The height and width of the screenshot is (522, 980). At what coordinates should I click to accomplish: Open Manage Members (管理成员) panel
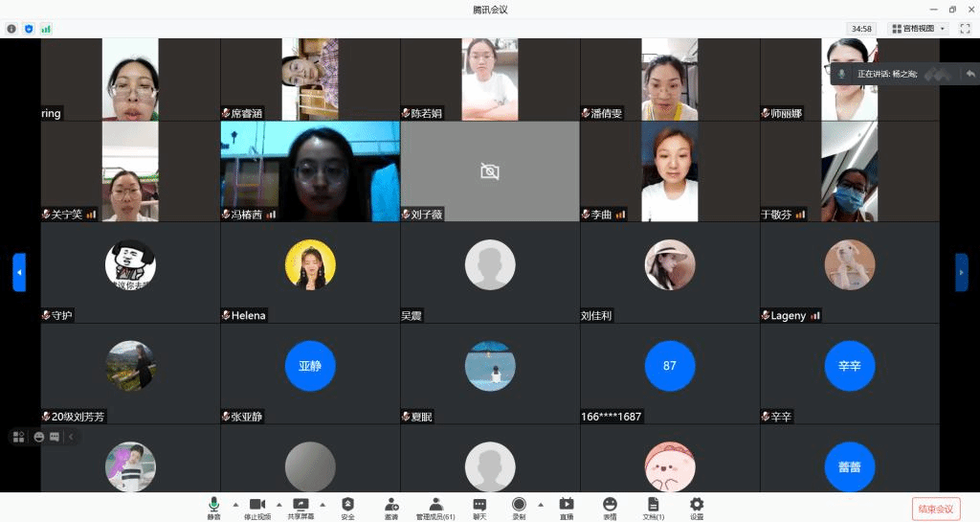(x=435, y=508)
